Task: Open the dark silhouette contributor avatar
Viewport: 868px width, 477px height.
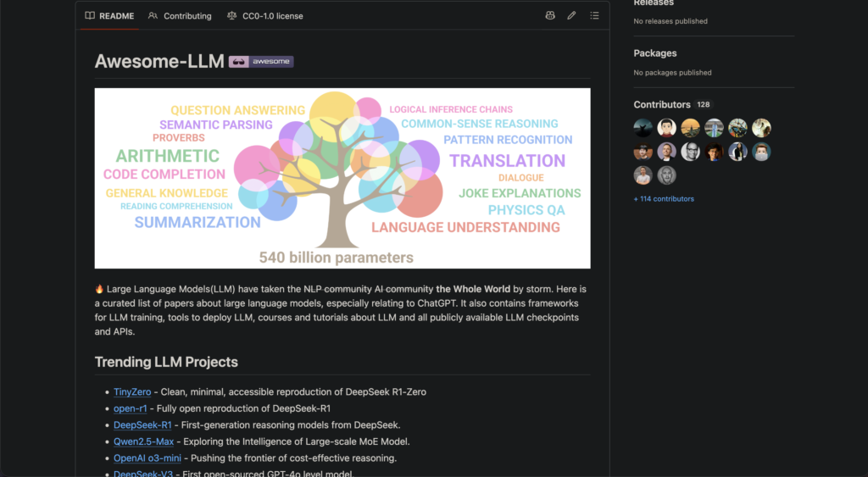Action: [x=643, y=128]
